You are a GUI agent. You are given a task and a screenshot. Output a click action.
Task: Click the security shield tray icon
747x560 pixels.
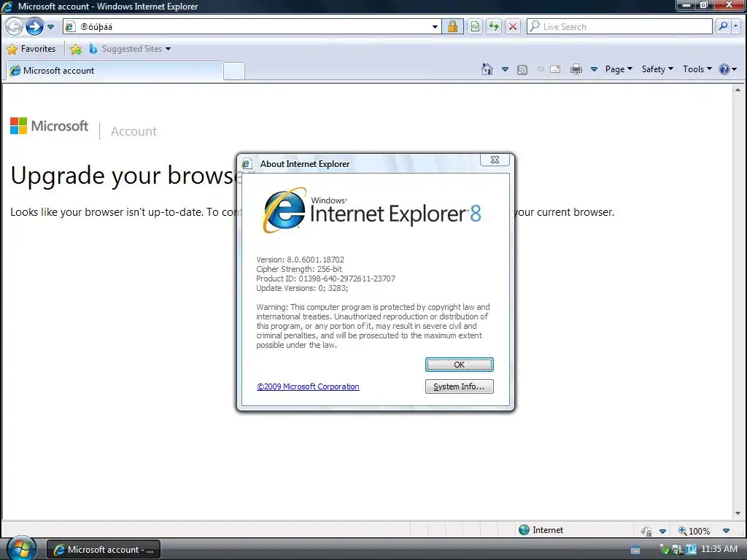coord(664,550)
